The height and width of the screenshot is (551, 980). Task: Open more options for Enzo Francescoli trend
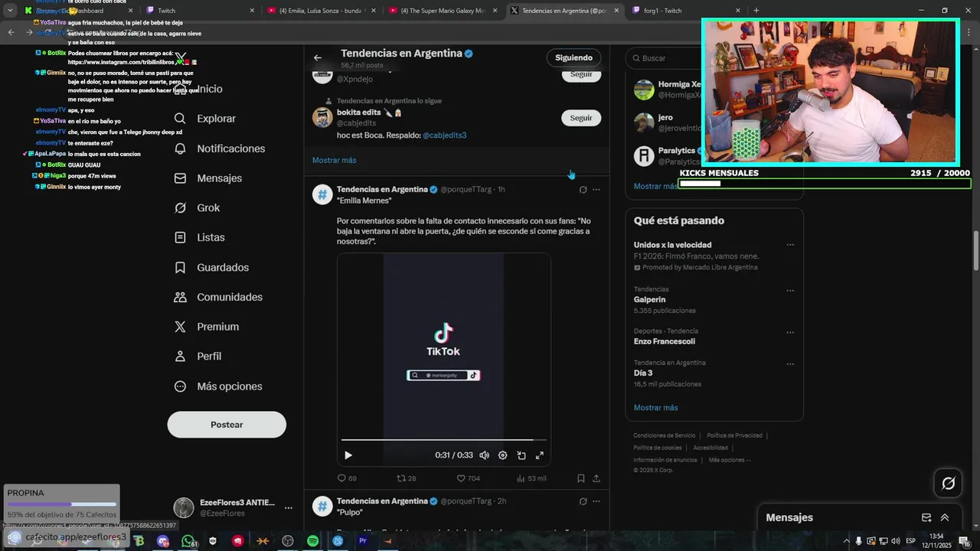point(790,333)
